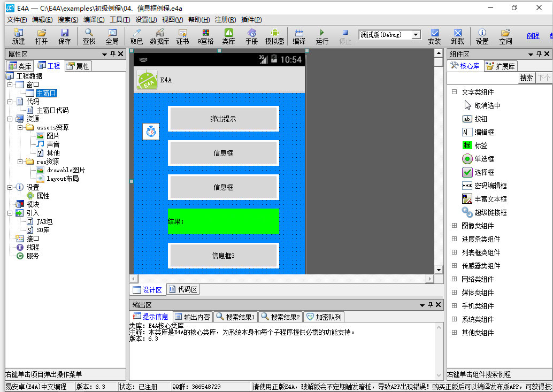This screenshot has height=392, width=553.
Task: Click the 编译 compile toolbar button
Action: 299,36
